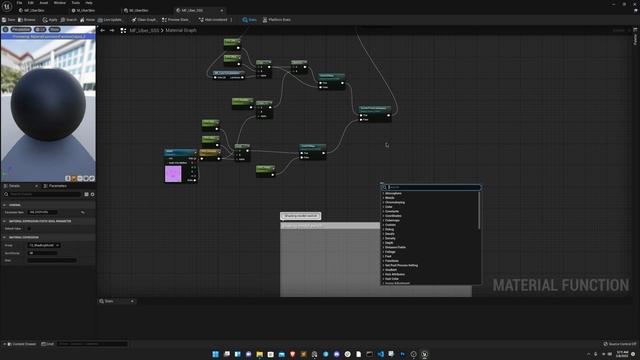Click the MF_Uber_SSS breadcrumb

pyautogui.click(x=144, y=30)
